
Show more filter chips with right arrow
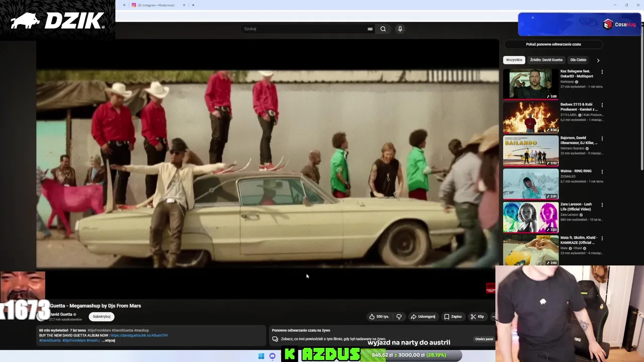tap(598, 60)
